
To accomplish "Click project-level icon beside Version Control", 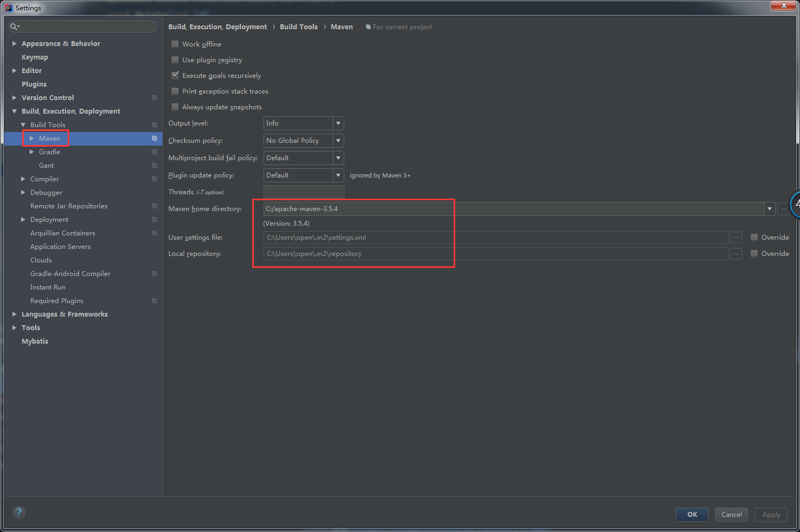I will [x=154, y=98].
